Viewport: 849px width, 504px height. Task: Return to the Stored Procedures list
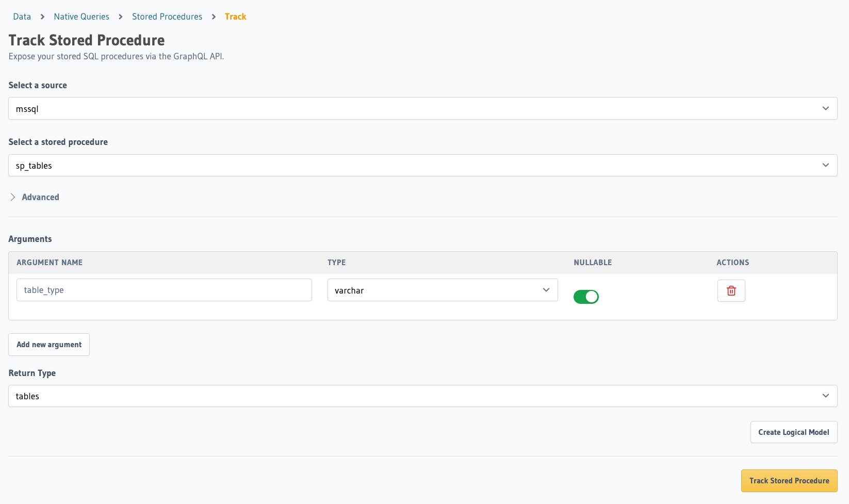167,17
